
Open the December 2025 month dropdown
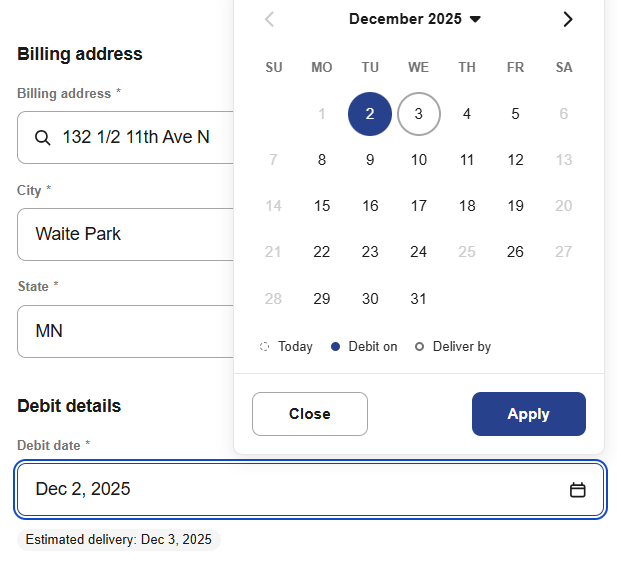[415, 19]
